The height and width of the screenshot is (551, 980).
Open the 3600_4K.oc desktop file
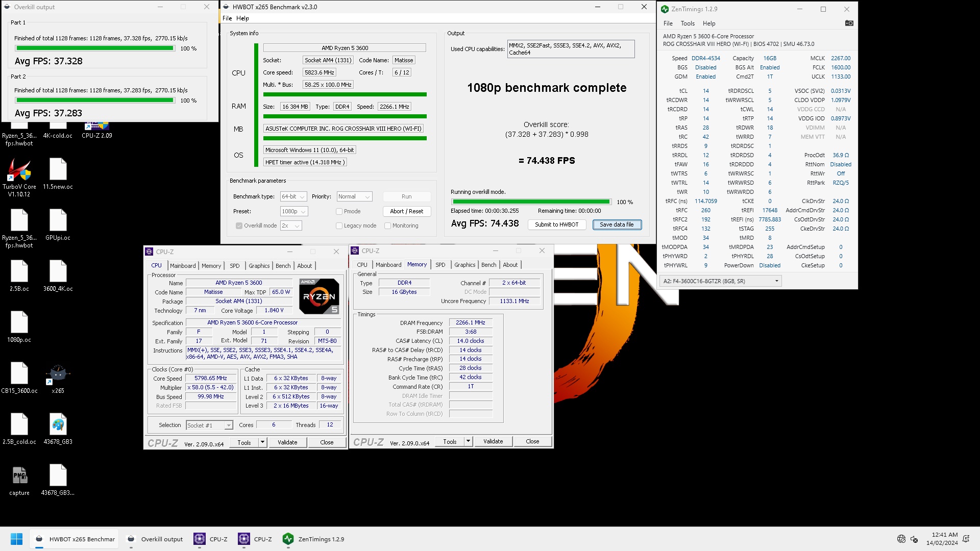(58, 275)
